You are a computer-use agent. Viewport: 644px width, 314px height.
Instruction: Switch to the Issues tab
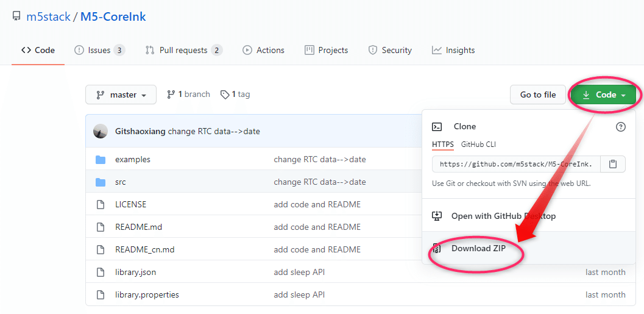[x=99, y=50]
